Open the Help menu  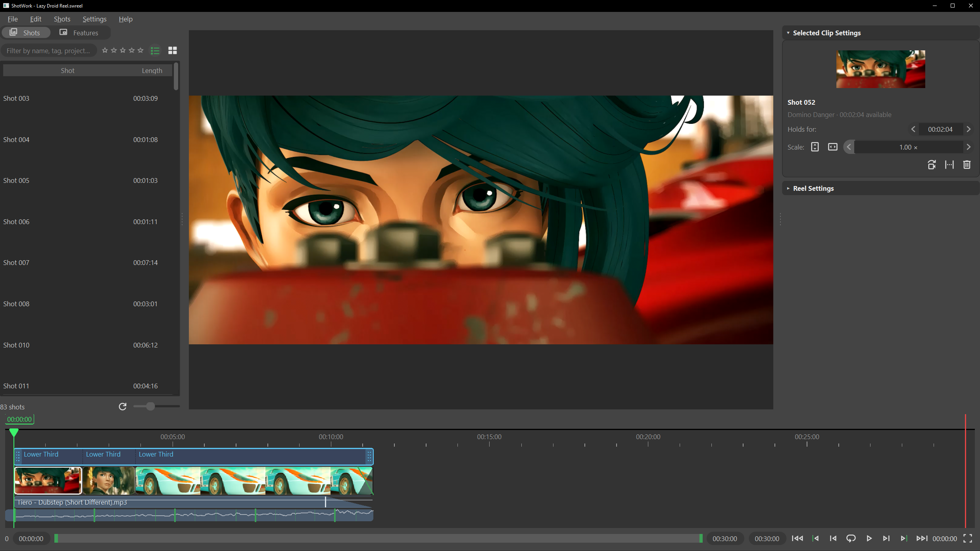coord(125,19)
